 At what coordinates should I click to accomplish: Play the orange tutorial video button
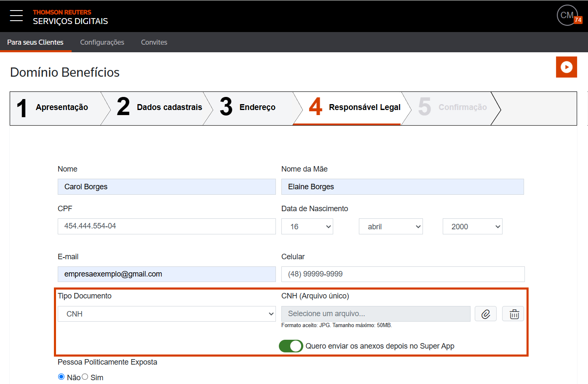pyautogui.click(x=567, y=67)
